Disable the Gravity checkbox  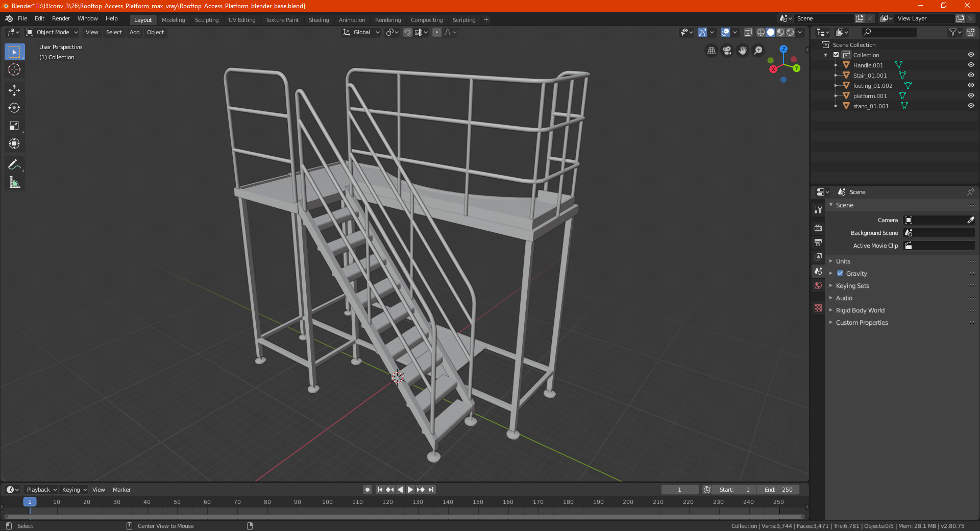[840, 274]
